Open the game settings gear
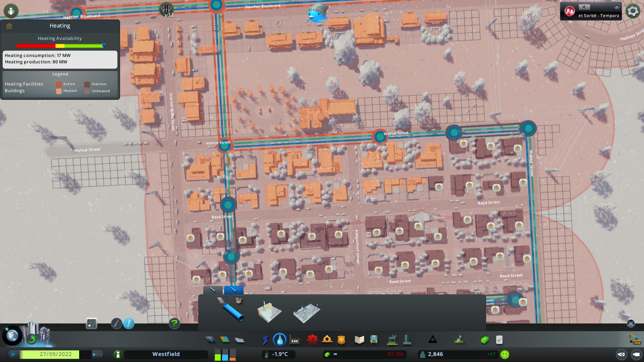This screenshot has height=362, width=644. (633, 11)
